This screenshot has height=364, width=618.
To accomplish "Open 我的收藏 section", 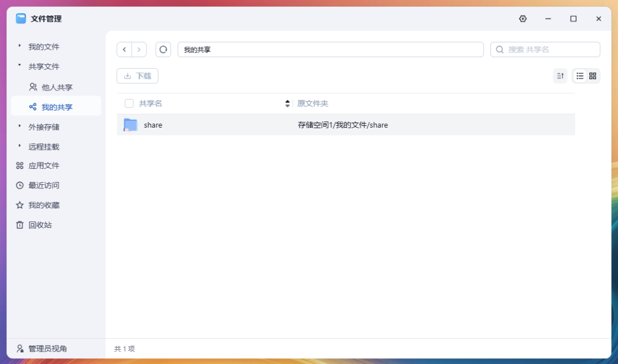I will (43, 205).
